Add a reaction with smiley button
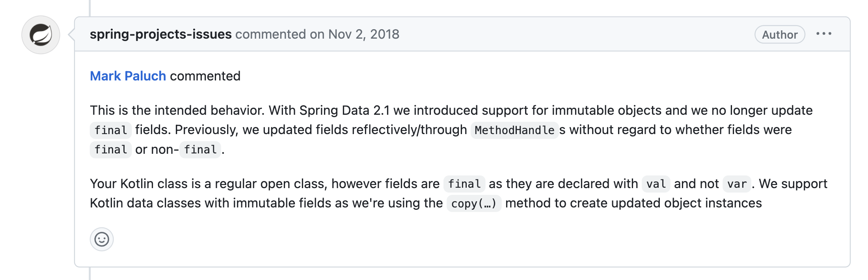Image resolution: width=868 pixels, height=280 pixels. click(102, 239)
